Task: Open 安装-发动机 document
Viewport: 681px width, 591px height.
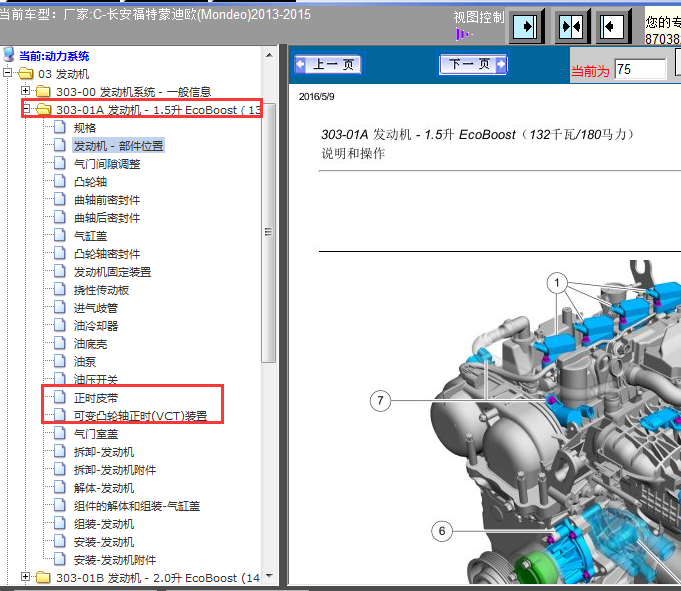Action: [x=104, y=542]
